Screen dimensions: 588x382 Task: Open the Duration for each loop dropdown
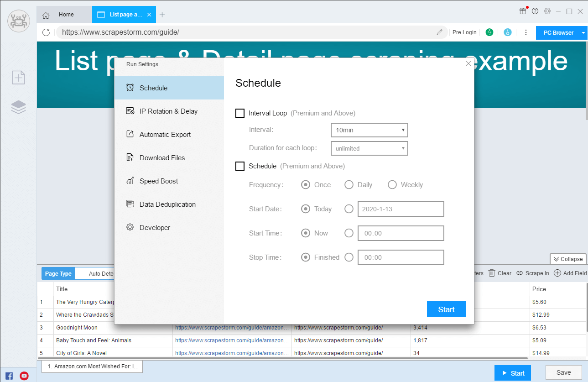pos(369,148)
